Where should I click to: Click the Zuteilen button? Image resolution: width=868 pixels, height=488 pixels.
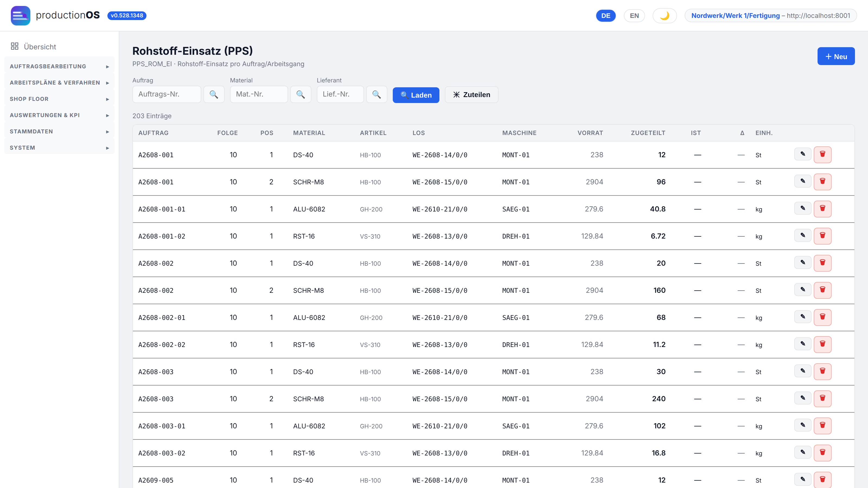pyautogui.click(x=471, y=95)
